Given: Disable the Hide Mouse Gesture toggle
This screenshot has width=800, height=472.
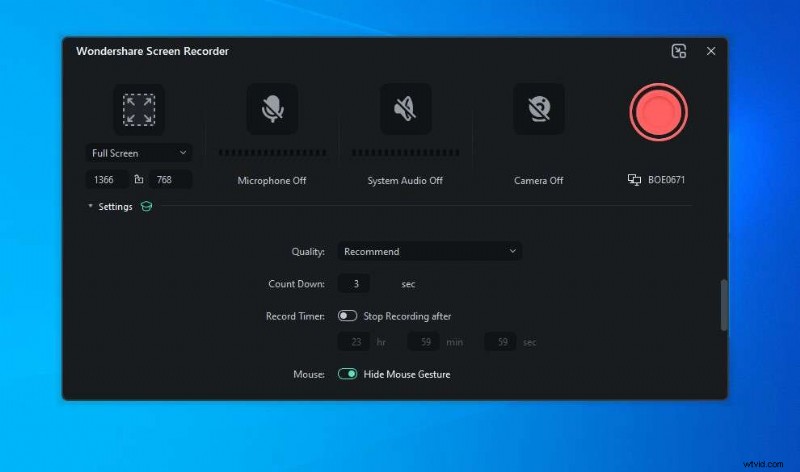Looking at the screenshot, I should 348,374.
